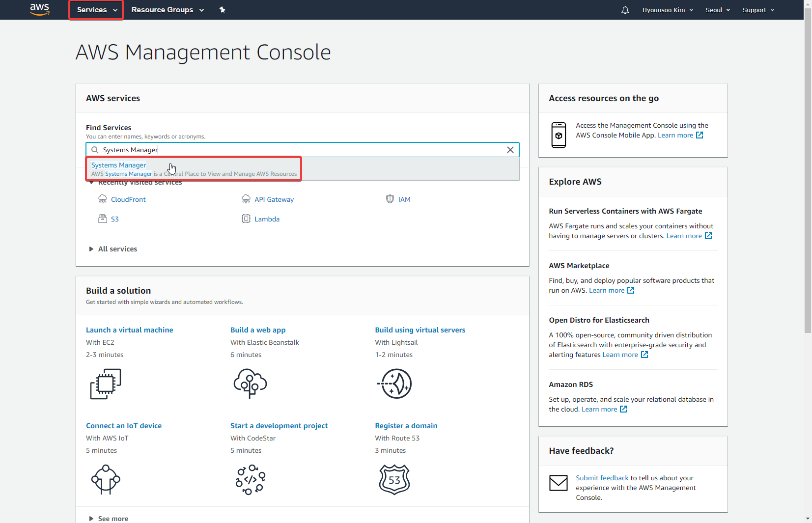812x523 pixels.
Task: Click Start a development project link
Action: [279, 426]
